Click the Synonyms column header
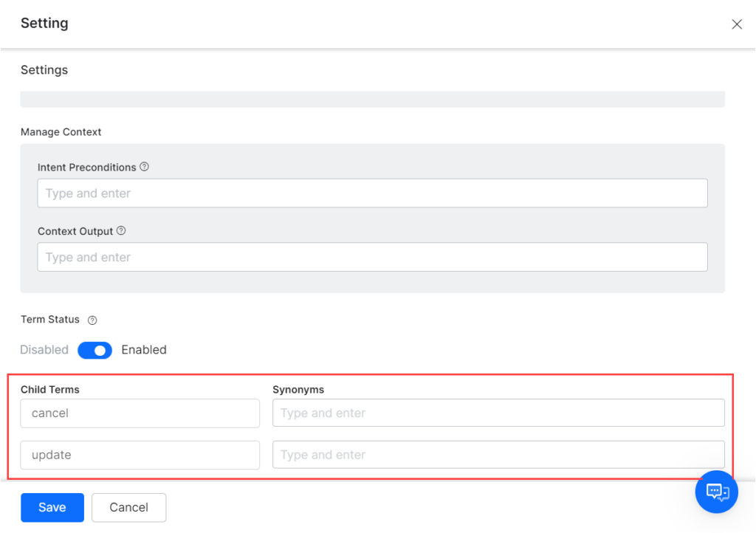This screenshot has width=756, height=533. tap(298, 389)
